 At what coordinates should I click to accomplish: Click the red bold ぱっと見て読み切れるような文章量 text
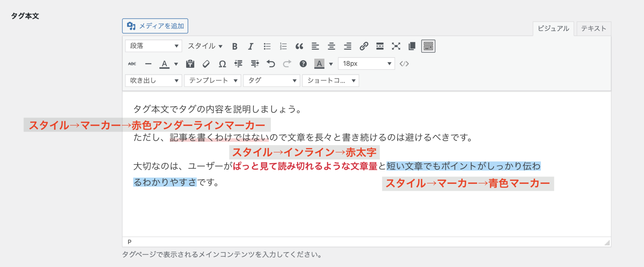(x=305, y=166)
